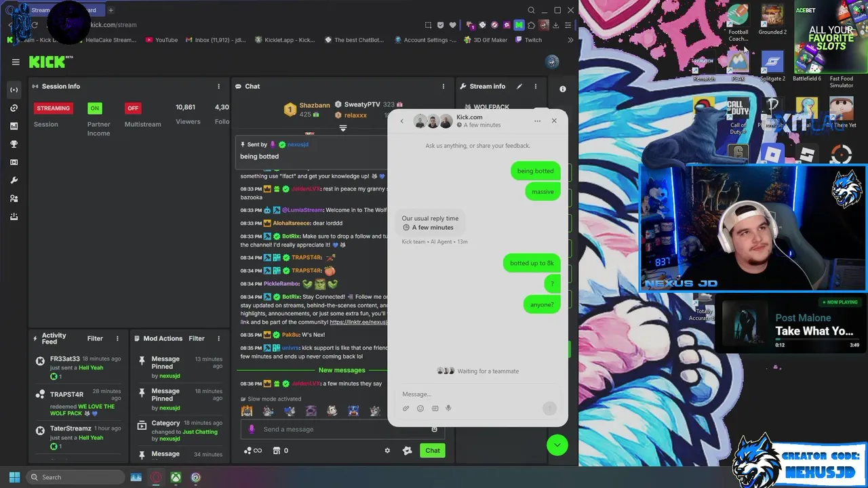Open the link icon in sidebar
Viewport: 868px width, 488px height.
[14, 108]
